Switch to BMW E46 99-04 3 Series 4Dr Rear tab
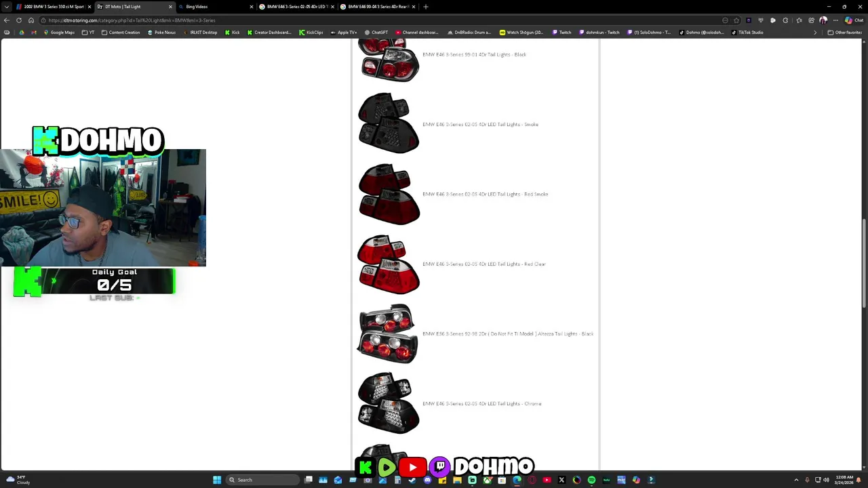The height and width of the screenshot is (488, 868). point(378,7)
